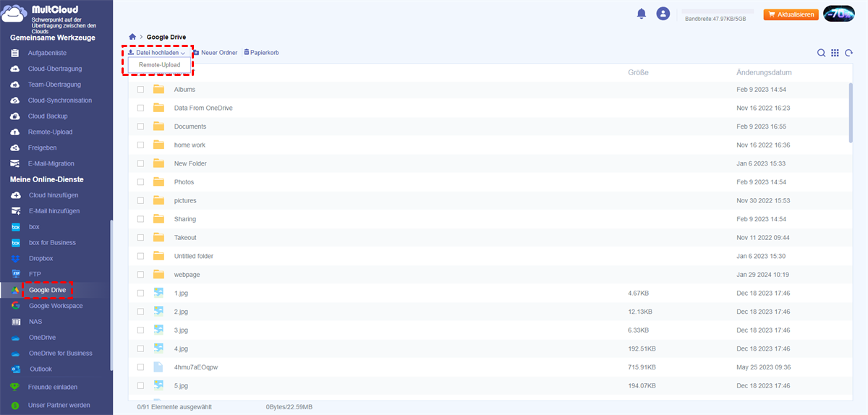
Task: Click the E-Mail hinzufügen icon
Action: (14, 211)
